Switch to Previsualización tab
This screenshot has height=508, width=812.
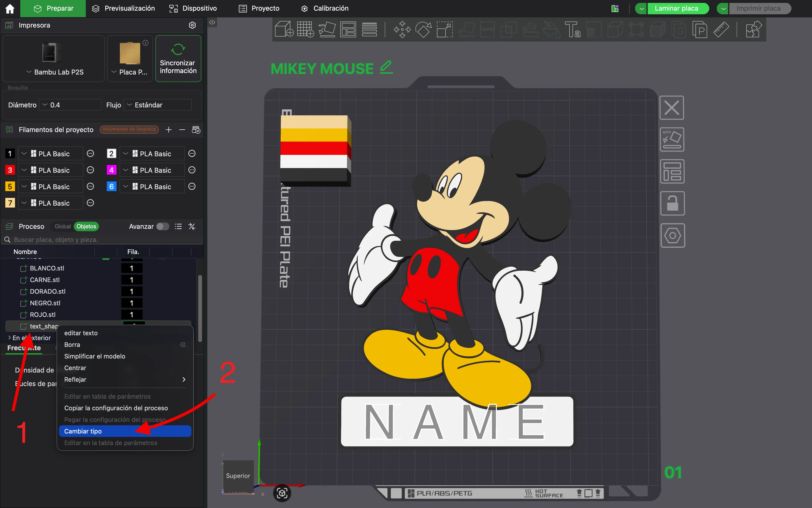coord(123,8)
